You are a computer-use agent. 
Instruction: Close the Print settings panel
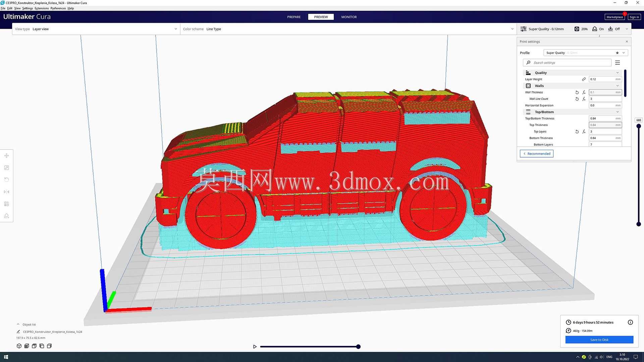[x=627, y=42]
